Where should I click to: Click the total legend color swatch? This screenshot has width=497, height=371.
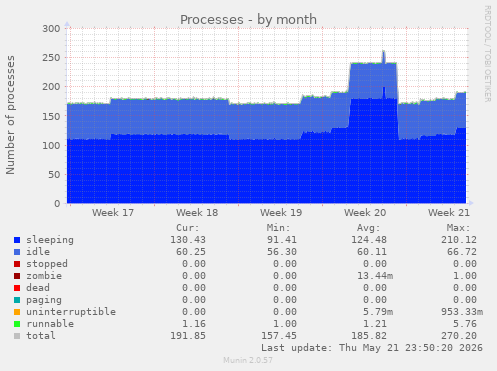[17, 336]
